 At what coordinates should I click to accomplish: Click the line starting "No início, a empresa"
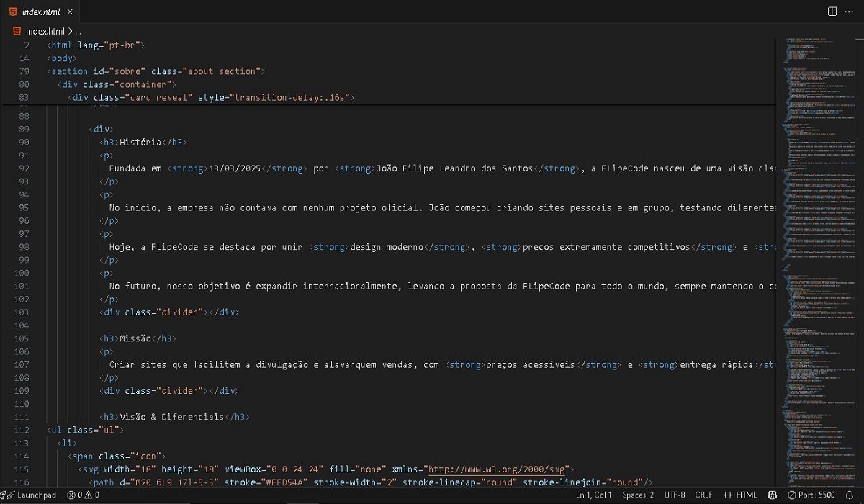coord(443,207)
